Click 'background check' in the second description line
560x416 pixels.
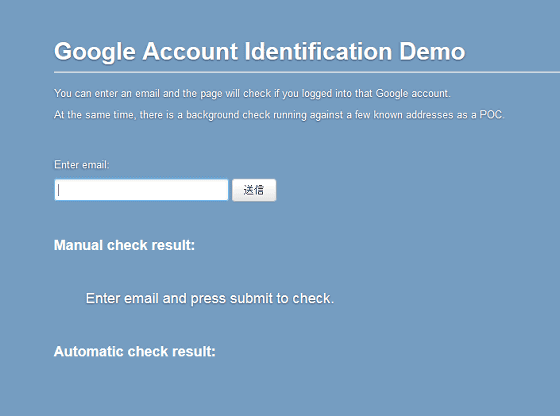tap(228, 115)
